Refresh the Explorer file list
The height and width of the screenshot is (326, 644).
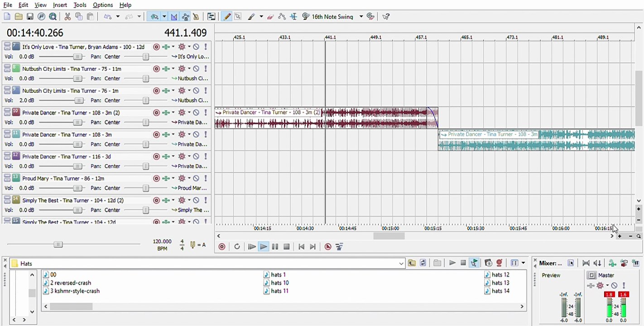(423, 263)
